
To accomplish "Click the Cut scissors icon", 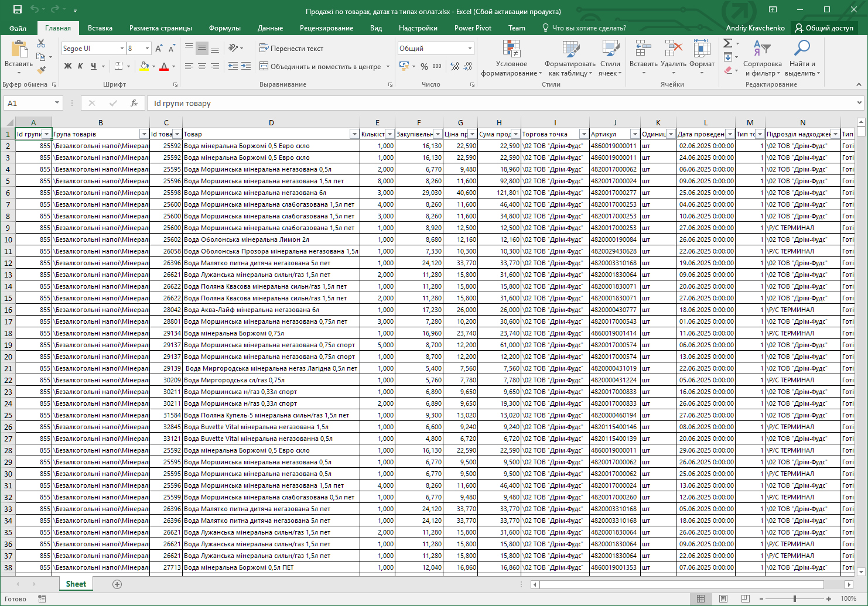I will (41, 44).
